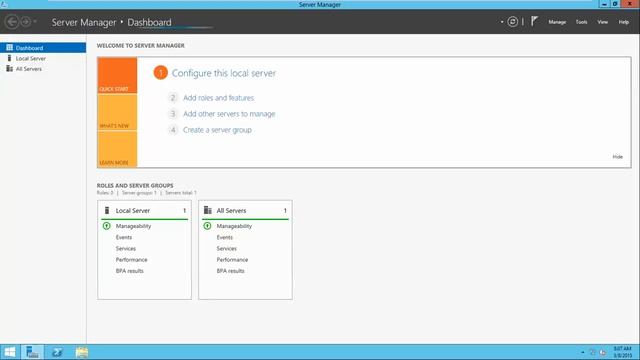Screen dimensions: 640x360
Task: Click the taskbar clock and date
Action: click(x=623, y=352)
